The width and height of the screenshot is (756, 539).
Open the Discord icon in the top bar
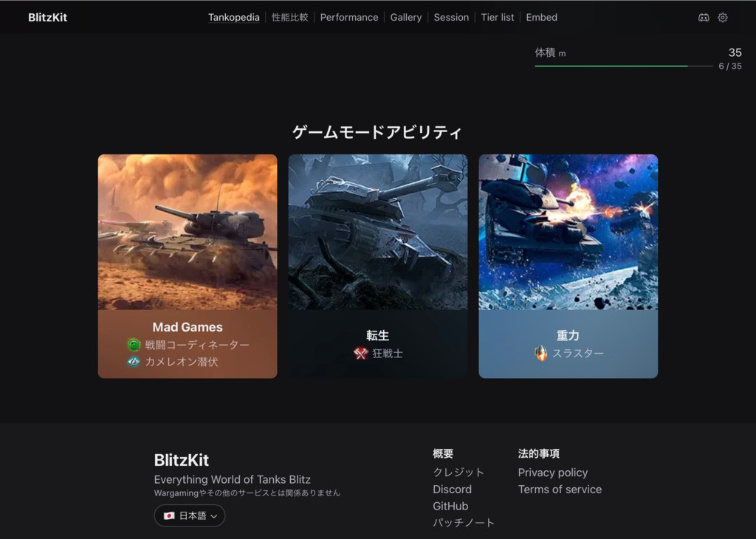(704, 18)
